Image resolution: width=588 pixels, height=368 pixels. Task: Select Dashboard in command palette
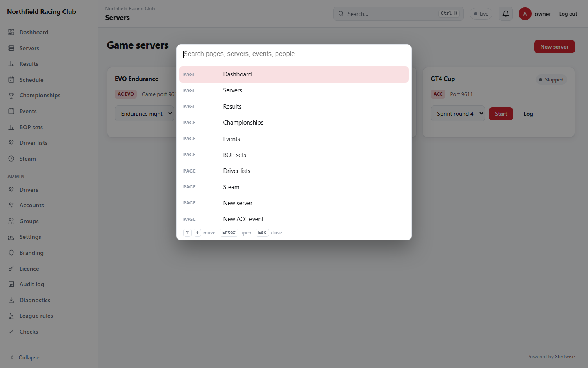pyautogui.click(x=294, y=74)
